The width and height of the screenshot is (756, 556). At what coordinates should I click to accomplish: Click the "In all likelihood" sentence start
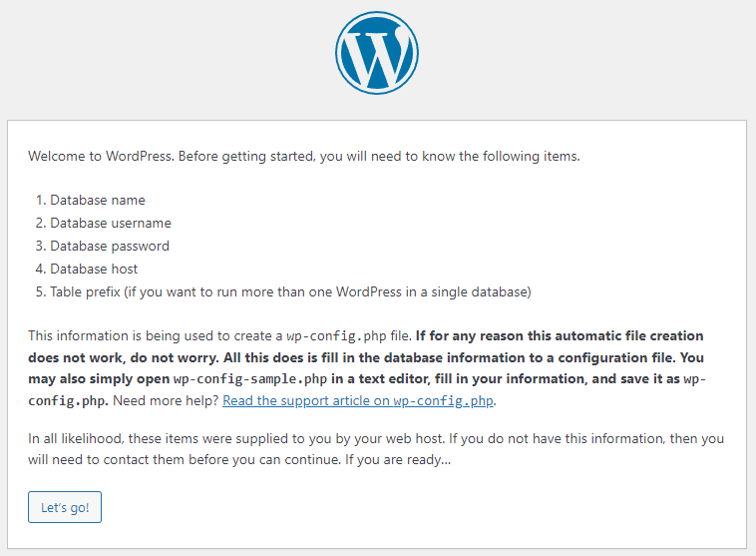[x=74, y=438]
